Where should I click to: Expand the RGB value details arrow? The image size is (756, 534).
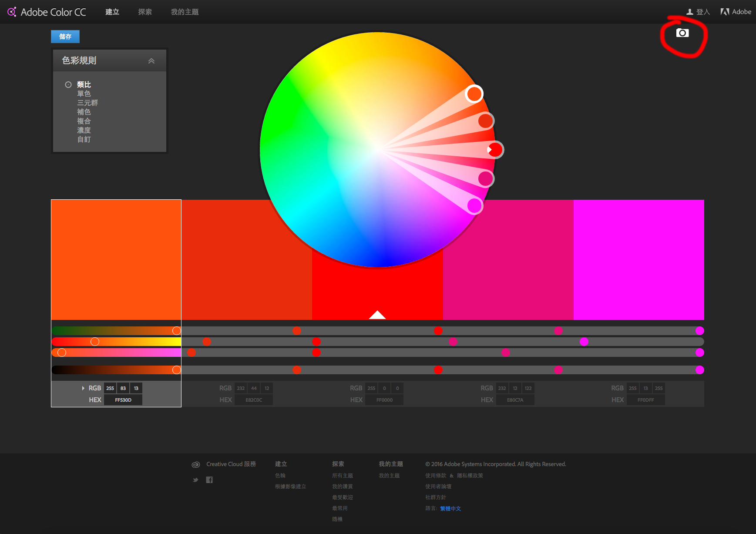[83, 388]
